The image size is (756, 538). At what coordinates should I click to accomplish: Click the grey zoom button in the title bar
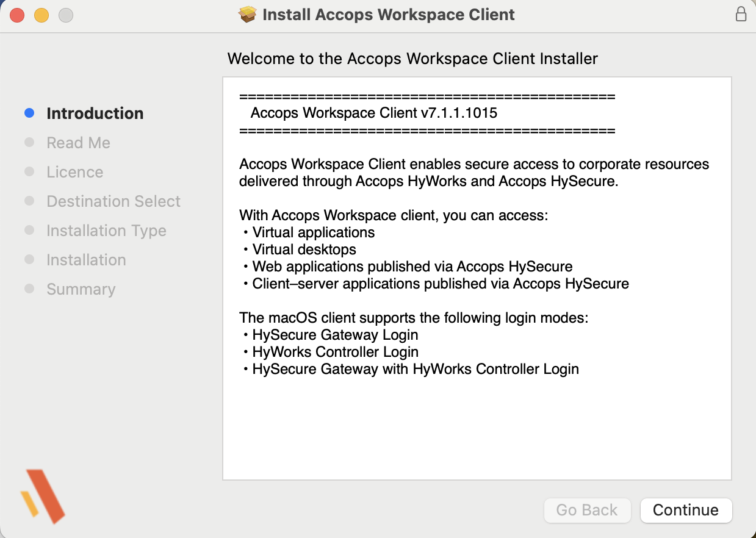tap(66, 15)
